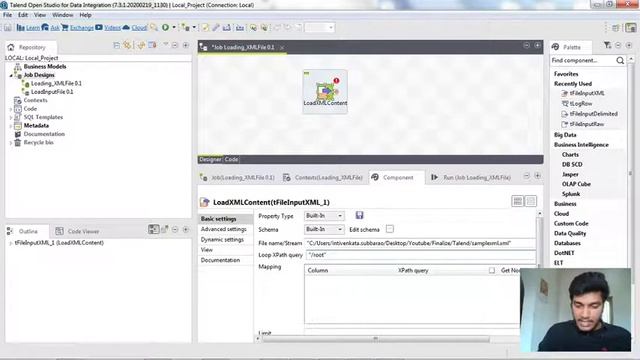Open the Property Type dropdown

pos(324,216)
